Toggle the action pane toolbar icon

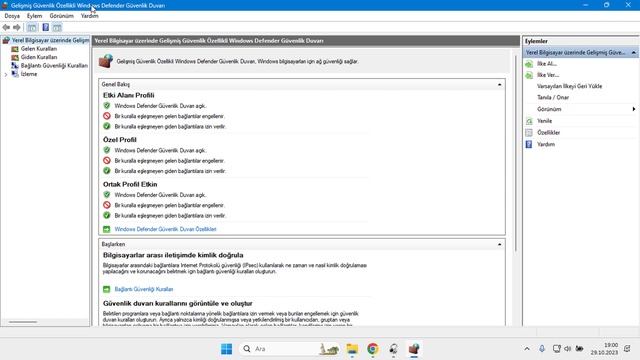pos(57,27)
